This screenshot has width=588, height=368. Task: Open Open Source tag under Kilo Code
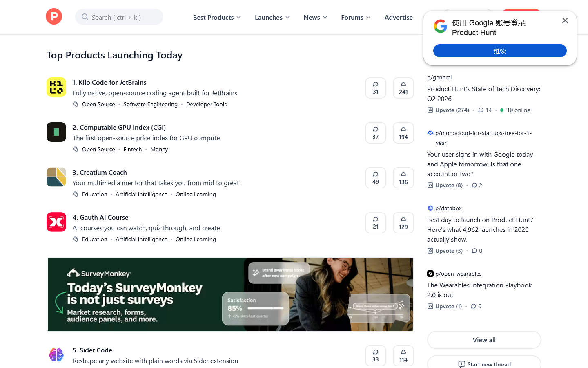point(98,104)
